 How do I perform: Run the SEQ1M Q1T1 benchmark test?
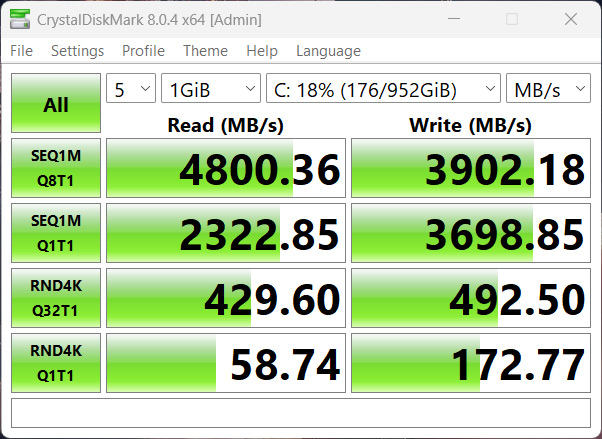point(56,233)
